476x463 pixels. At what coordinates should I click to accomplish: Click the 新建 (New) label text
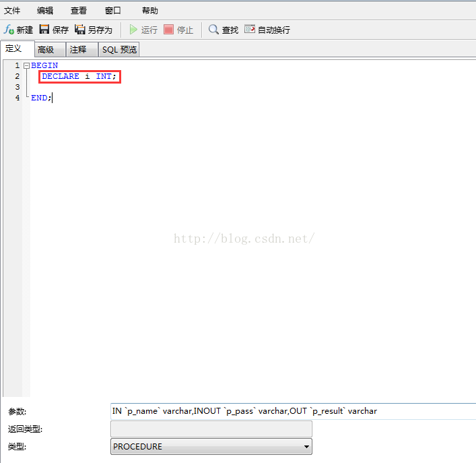(25, 30)
